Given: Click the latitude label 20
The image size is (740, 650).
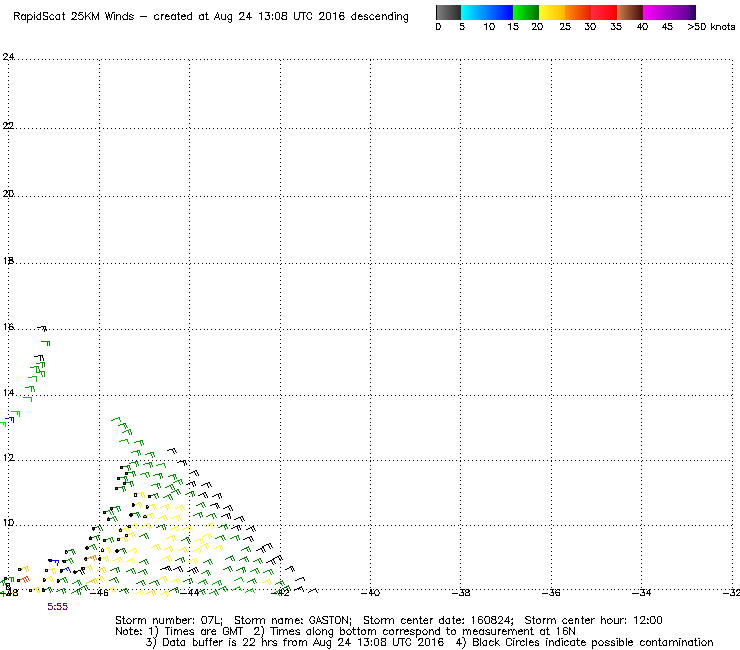Looking at the screenshot, I should tap(8, 194).
